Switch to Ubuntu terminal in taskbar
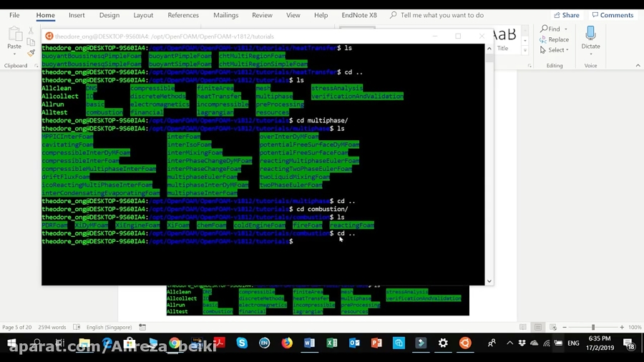The width and height of the screenshot is (644, 362). coord(465,343)
